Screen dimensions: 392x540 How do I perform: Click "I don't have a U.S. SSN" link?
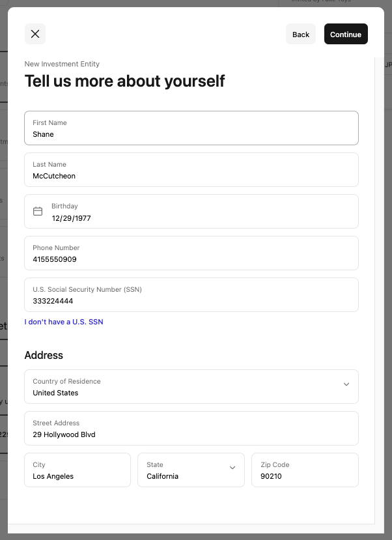coord(64,322)
